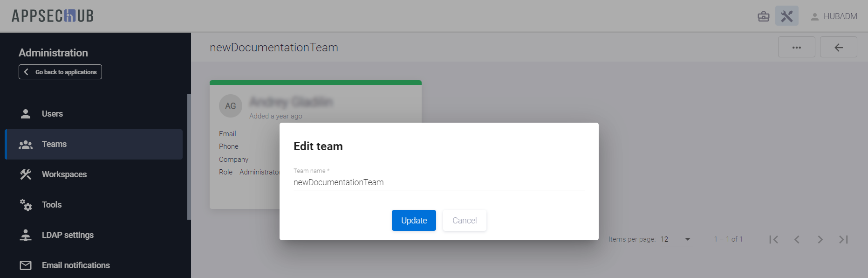Jump to last page of results
The image size is (868, 278).
click(x=843, y=239)
